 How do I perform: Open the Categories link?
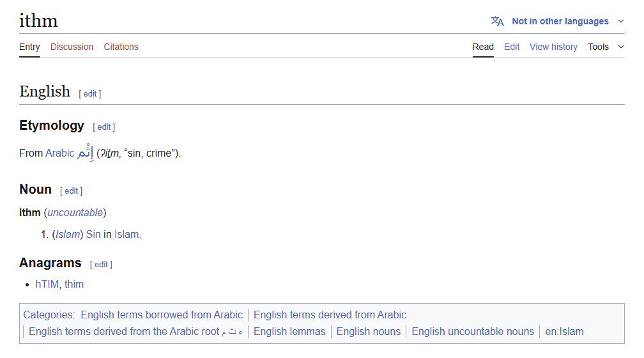(x=48, y=315)
